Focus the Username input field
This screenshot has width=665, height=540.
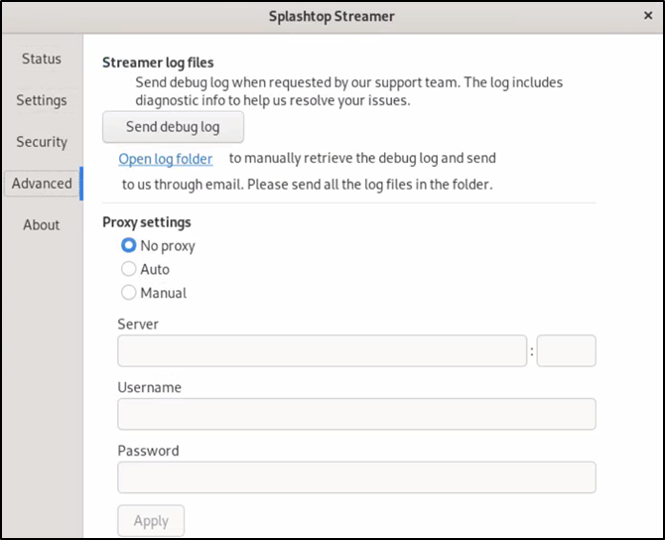[x=357, y=414]
